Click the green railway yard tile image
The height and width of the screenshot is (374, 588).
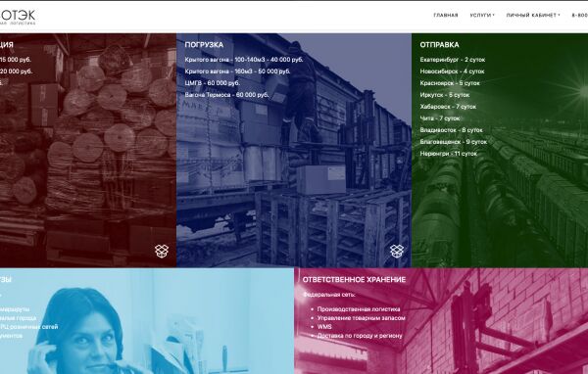pyautogui.click(x=500, y=150)
